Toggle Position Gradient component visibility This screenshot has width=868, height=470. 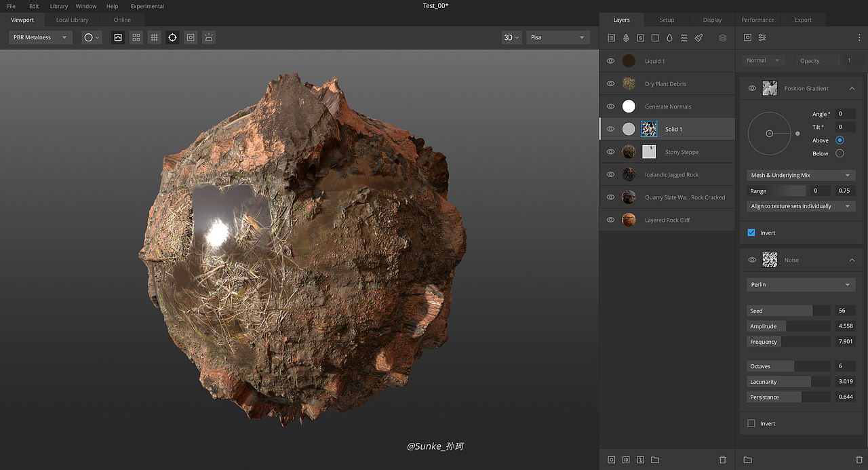pos(752,88)
